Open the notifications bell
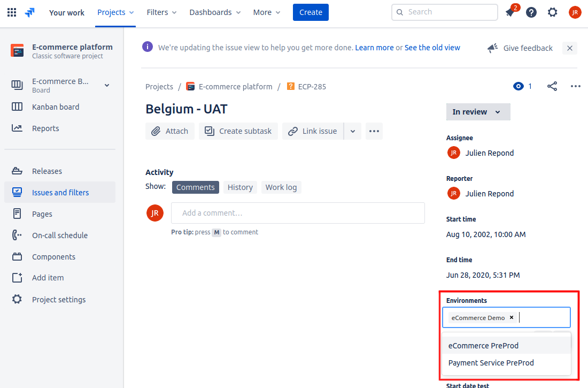The height and width of the screenshot is (388, 588). pos(510,12)
